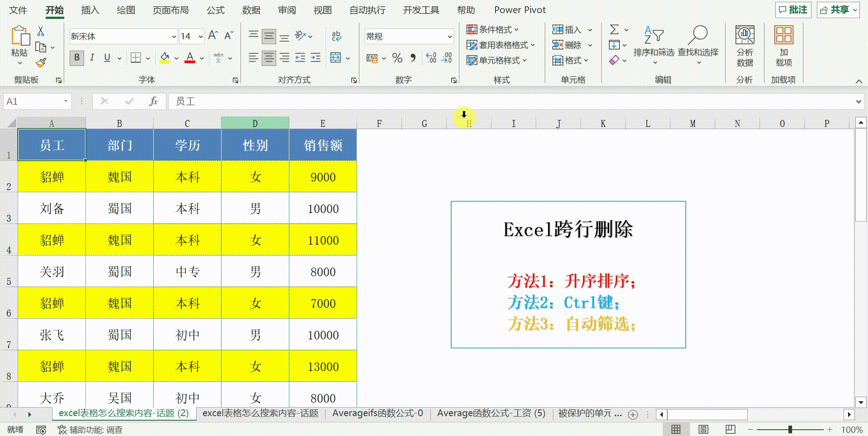Open the font size dropdown
This screenshot has height=436, width=868.
pyautogui.click(x=200, y=36)
